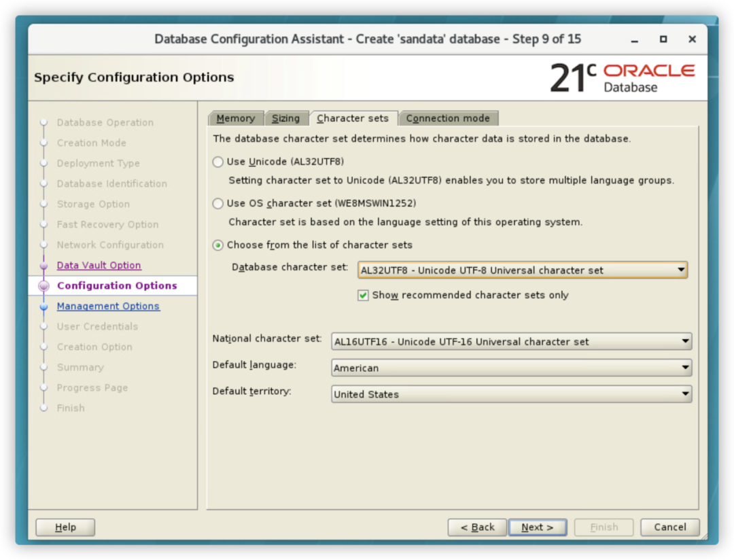Click the Data Vault Option step bullet
The image size is (734, 560).
coord(44,266)
